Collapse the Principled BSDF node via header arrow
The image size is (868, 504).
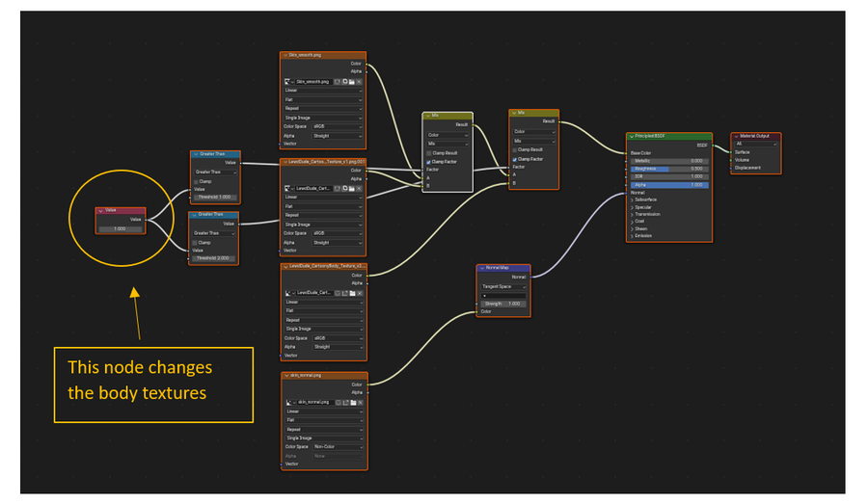coord(630,137)
